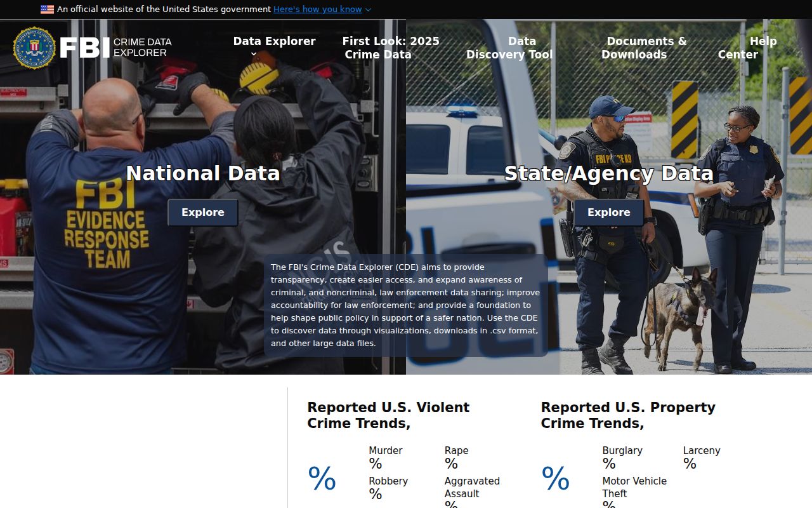This screenshot has width=812, height=508.
Task: Select the CDE description paragraph text
Action: (405, 305)
